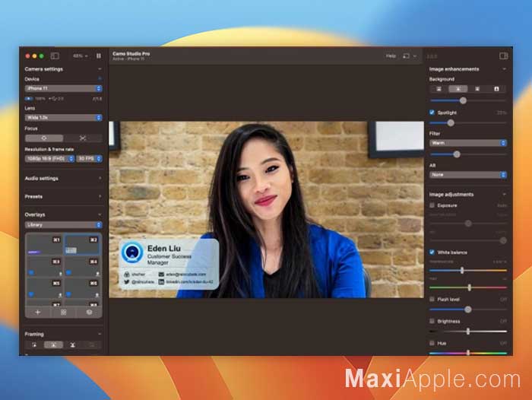
Task: Open the Lens dropdown showing Wide 1.0x
Action: (63, 118)
